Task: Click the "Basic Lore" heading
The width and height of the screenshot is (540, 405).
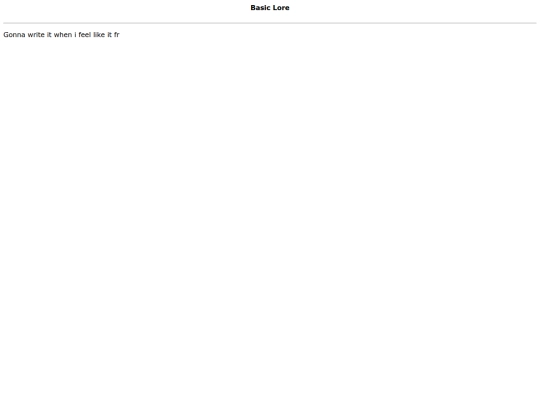Action: [x=270, y=8]
